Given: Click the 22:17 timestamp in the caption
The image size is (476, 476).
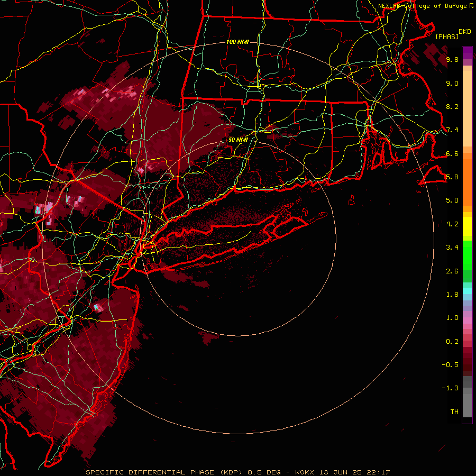Looking at the screenshot, I should coord(378,472).
